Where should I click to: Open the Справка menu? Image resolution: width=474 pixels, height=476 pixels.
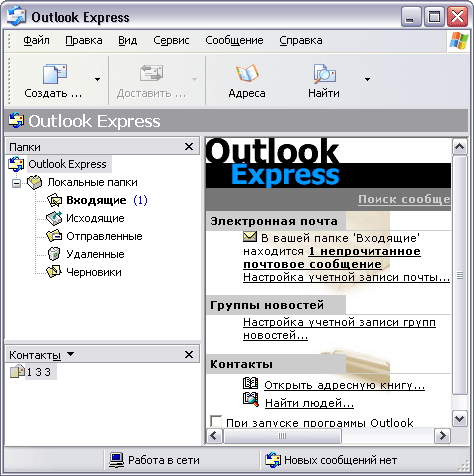tap(301, 40)
